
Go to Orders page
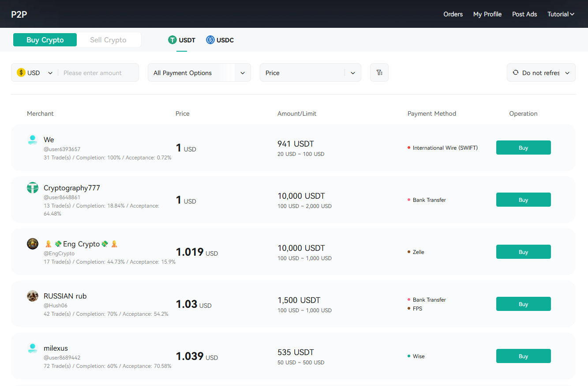pos(453,14)
